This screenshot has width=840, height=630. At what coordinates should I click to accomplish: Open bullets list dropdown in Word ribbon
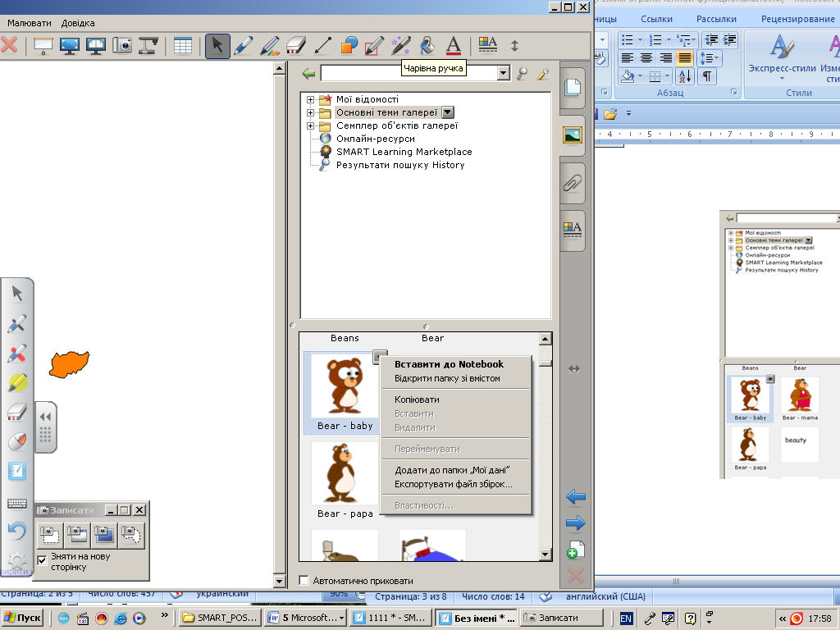640,39
